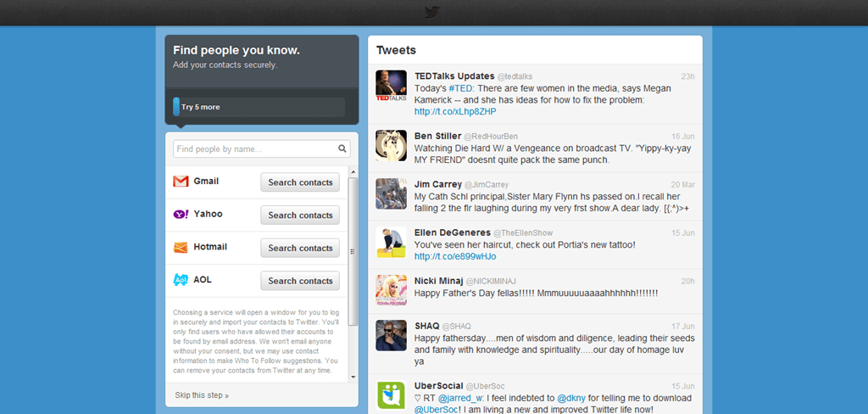
Task: Click the 17 Jun timestamp
Action: click(x=683, y=326)
